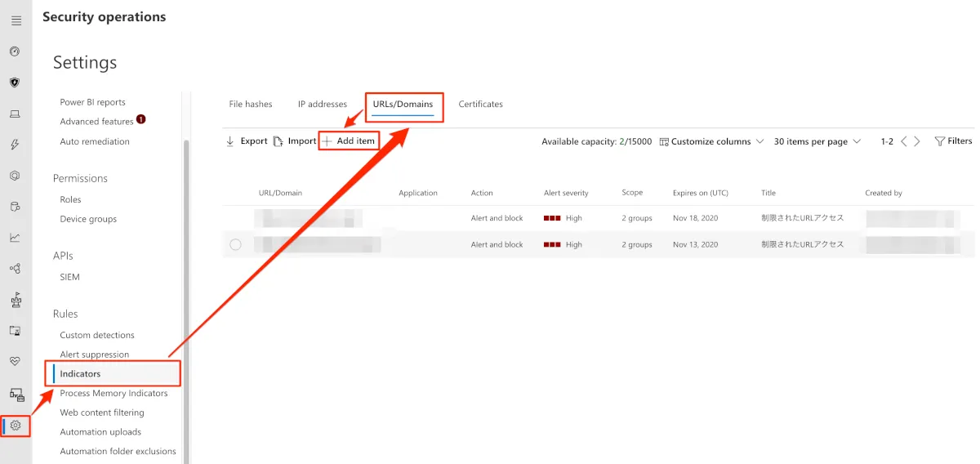Open the shield Incidents icon in sidebar
This screenshot has height=464, width=980.
[x=15, y=83]
